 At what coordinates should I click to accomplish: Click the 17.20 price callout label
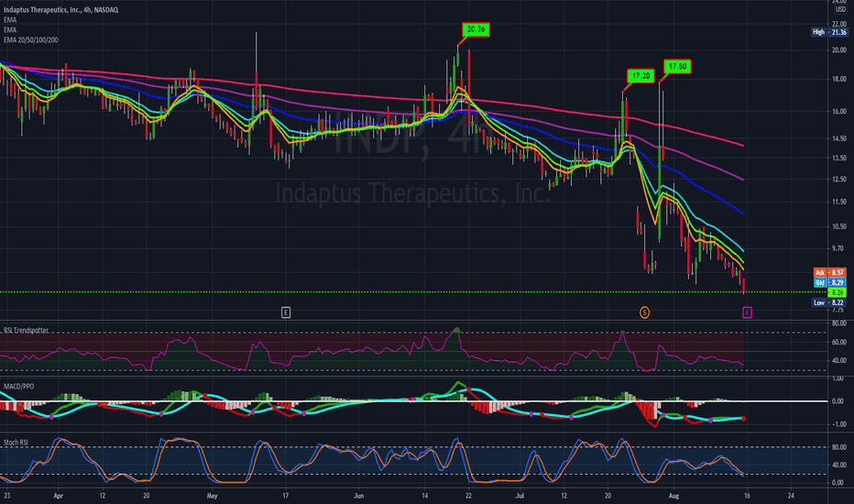click(640, 76)
